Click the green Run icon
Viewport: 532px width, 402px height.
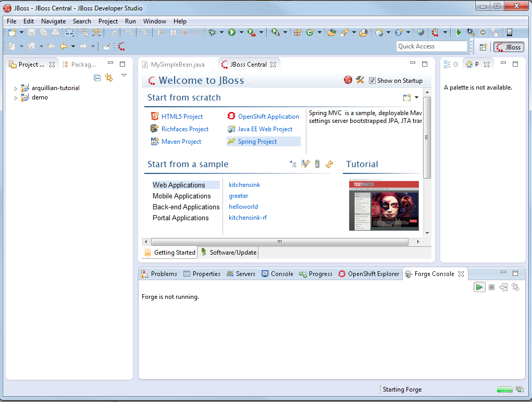[232, 32]
